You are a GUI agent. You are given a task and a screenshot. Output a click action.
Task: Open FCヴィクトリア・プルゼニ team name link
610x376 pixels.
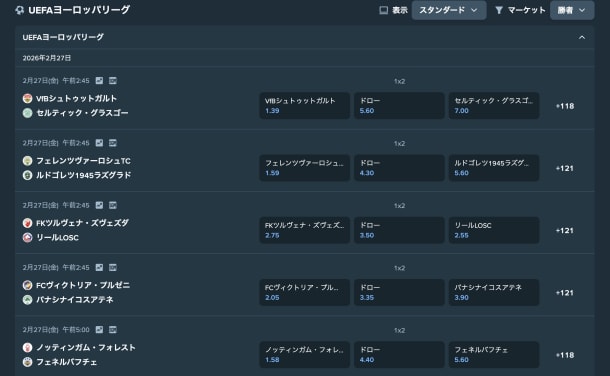[83, 285]
